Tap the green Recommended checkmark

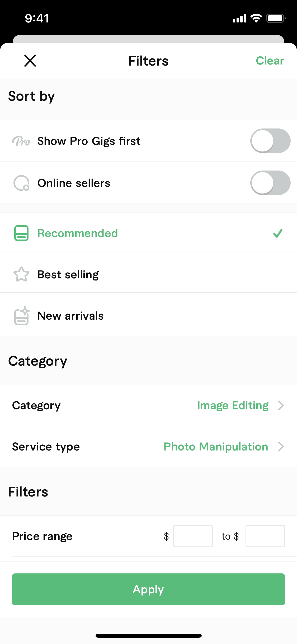278,233
